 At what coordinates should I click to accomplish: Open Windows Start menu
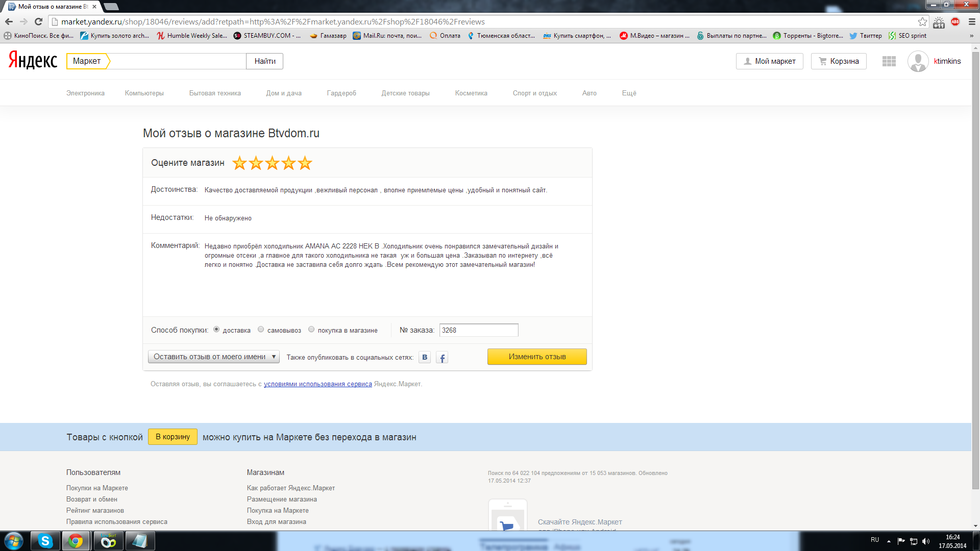14,541
